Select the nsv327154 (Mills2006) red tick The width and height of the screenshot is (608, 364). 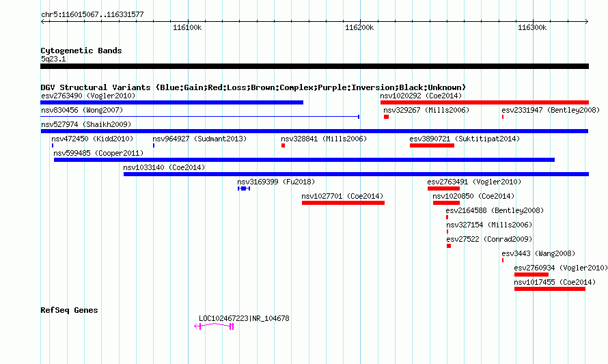447,232
